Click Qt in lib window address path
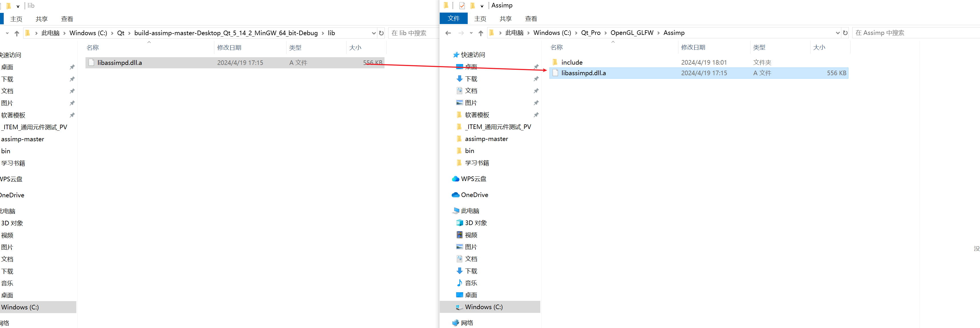Viewport: 980px width, 328px height. [121, 33]
